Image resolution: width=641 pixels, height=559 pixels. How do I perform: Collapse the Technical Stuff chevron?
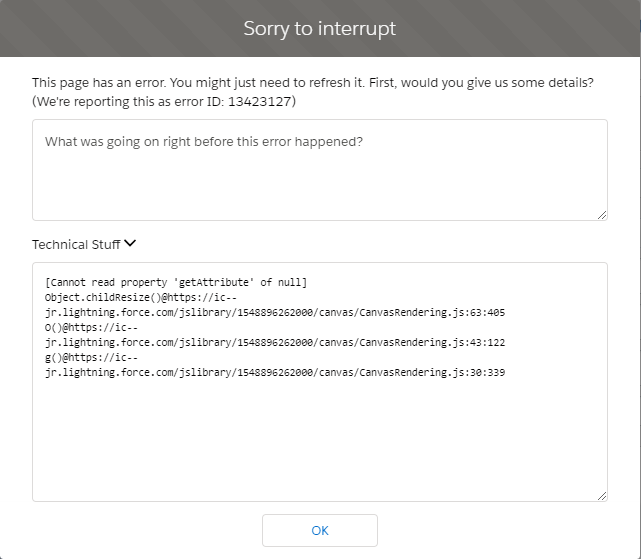[x=130, y=243]
